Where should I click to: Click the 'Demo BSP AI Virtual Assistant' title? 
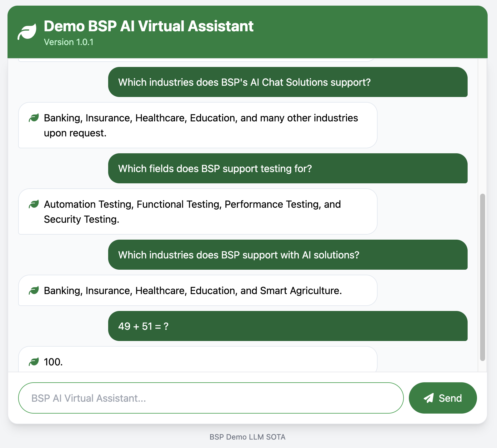148,26
